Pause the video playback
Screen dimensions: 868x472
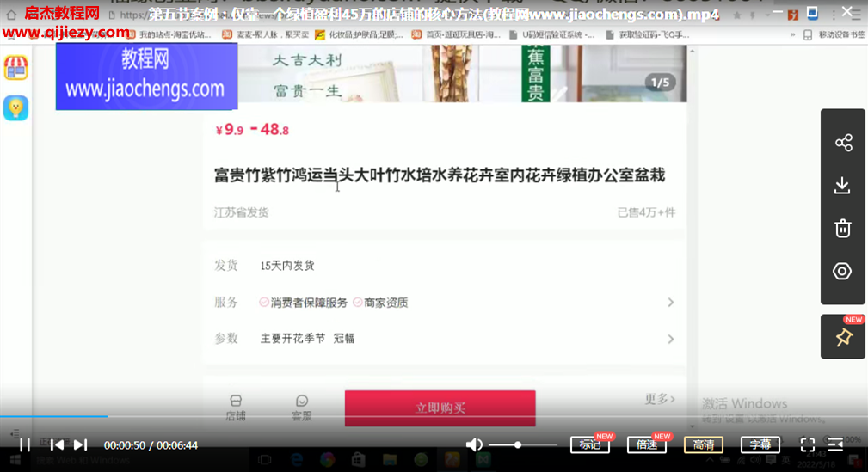coord(25,444)
